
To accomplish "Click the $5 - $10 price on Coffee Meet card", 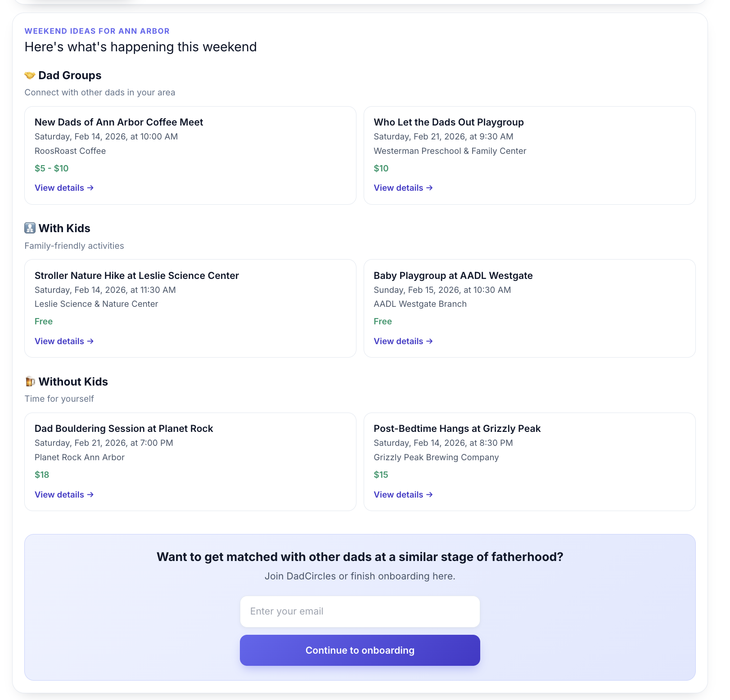I will pyautogui.click(x=52, y=168).
